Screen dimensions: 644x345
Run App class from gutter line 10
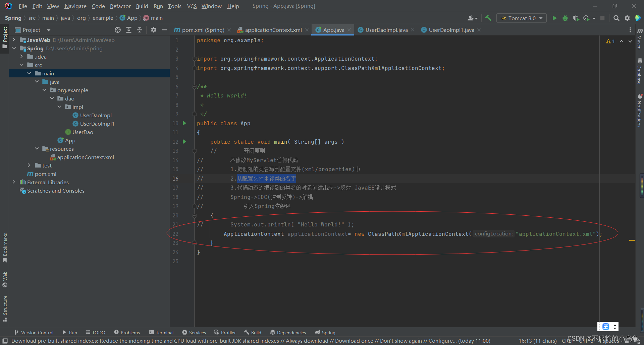pyautogui.click(x=184, y=123)
